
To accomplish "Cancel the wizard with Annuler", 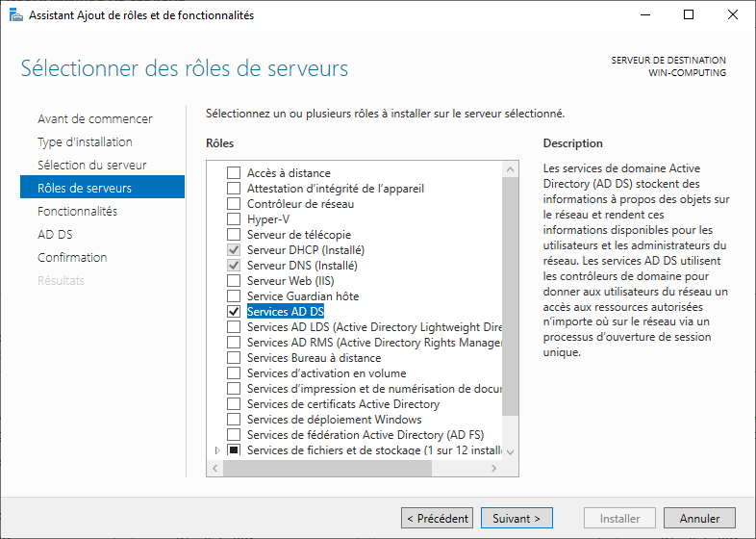I will (x=699, y=519).
